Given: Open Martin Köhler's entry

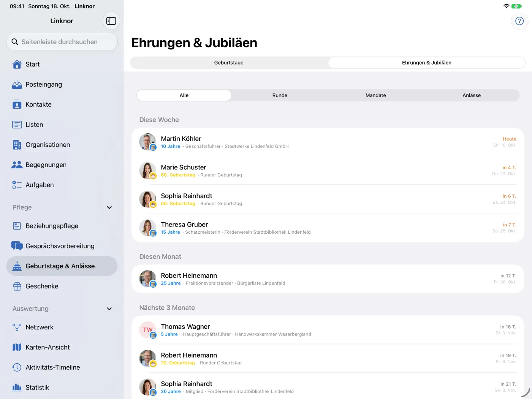Looking at the screenshot, I should [328, 142].
